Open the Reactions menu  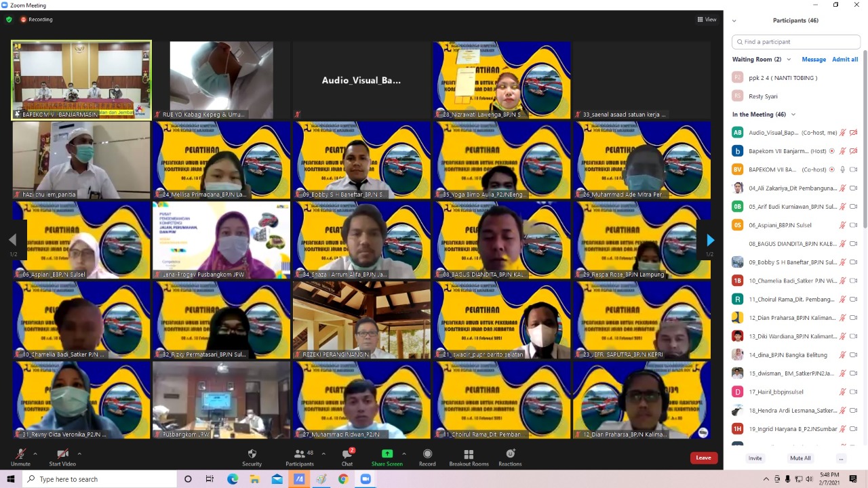point(510,457)
